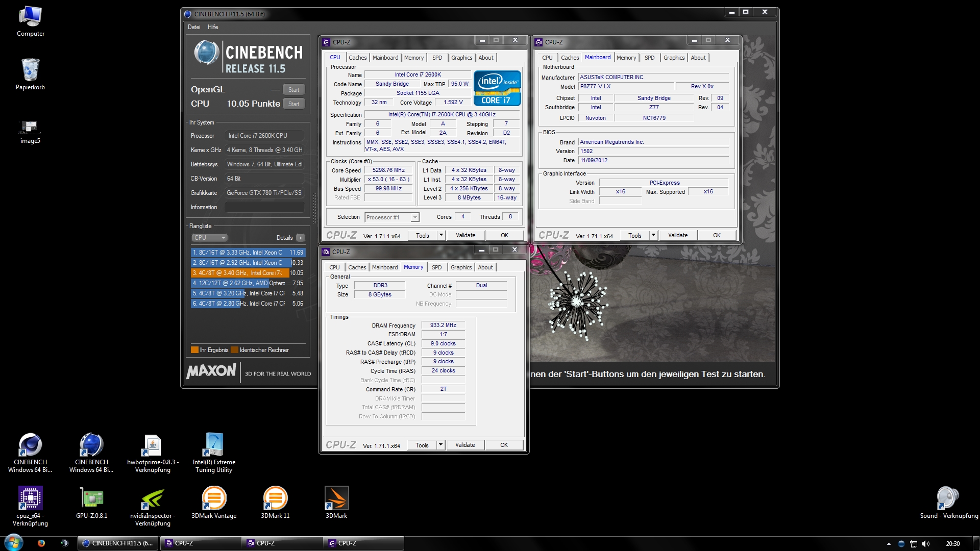Start the CPU benchmark
The width and height of the screenshot is (980, 551).
pyautogui.click(x=293, y=104)
